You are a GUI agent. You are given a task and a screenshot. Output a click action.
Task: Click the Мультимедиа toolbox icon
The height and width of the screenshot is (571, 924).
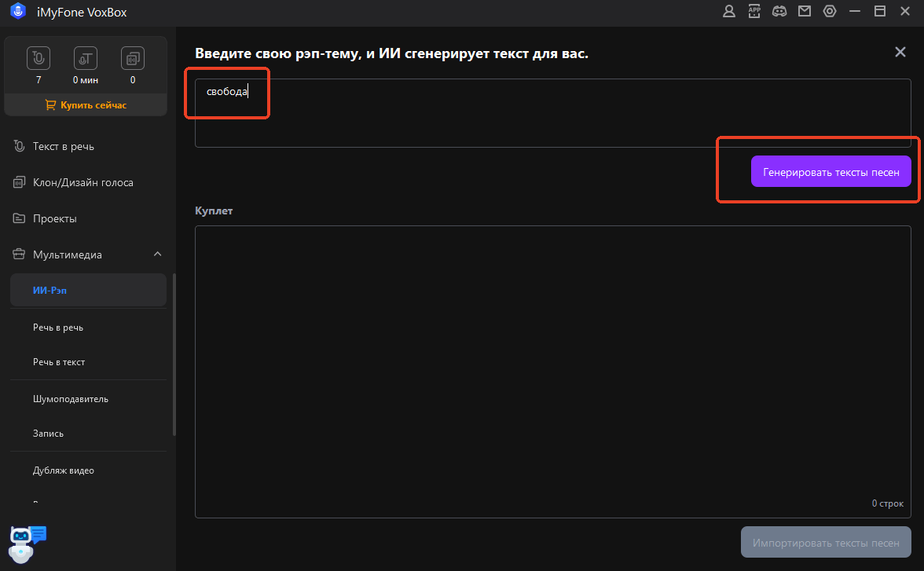[x=20, y=254]
